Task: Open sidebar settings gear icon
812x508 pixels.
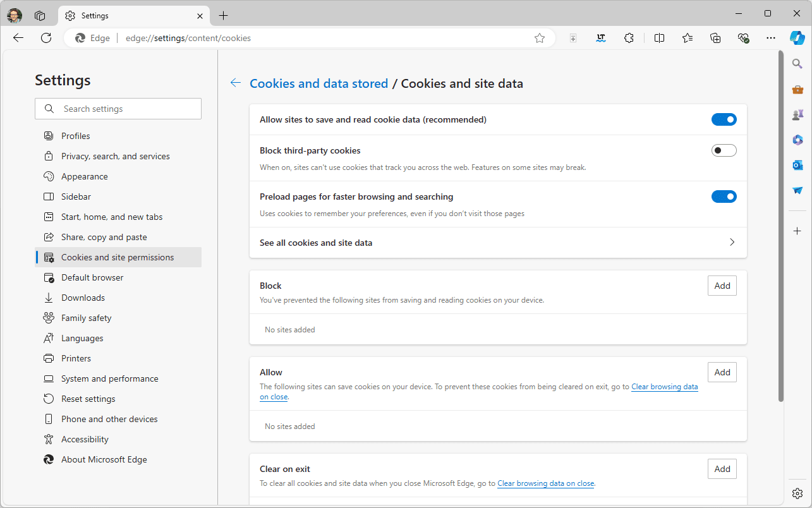Action: (797, 493)
